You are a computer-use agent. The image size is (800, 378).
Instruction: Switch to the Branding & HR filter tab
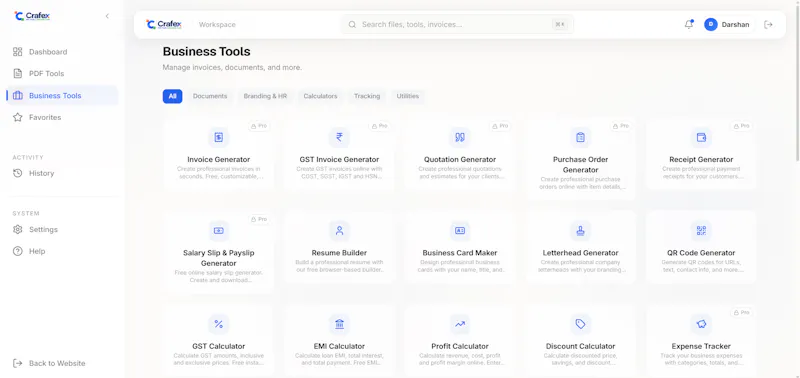click(265, 96)
